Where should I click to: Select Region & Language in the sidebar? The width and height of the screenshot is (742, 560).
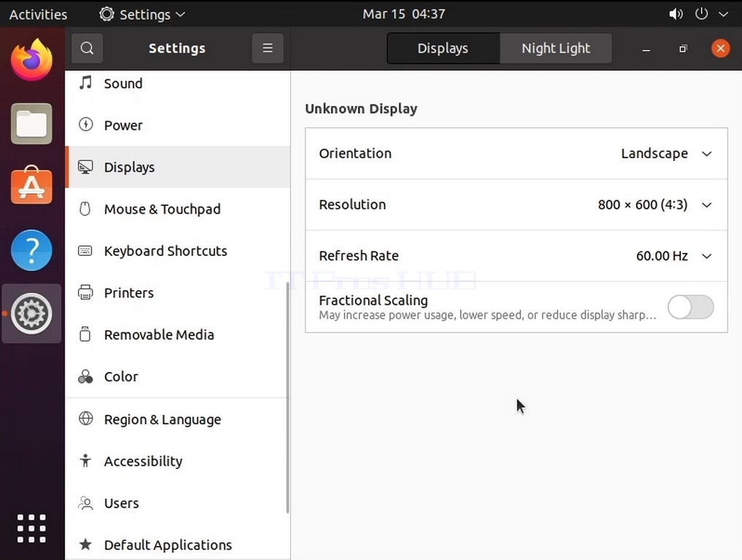pyautogui.click(x=177, y=419)
